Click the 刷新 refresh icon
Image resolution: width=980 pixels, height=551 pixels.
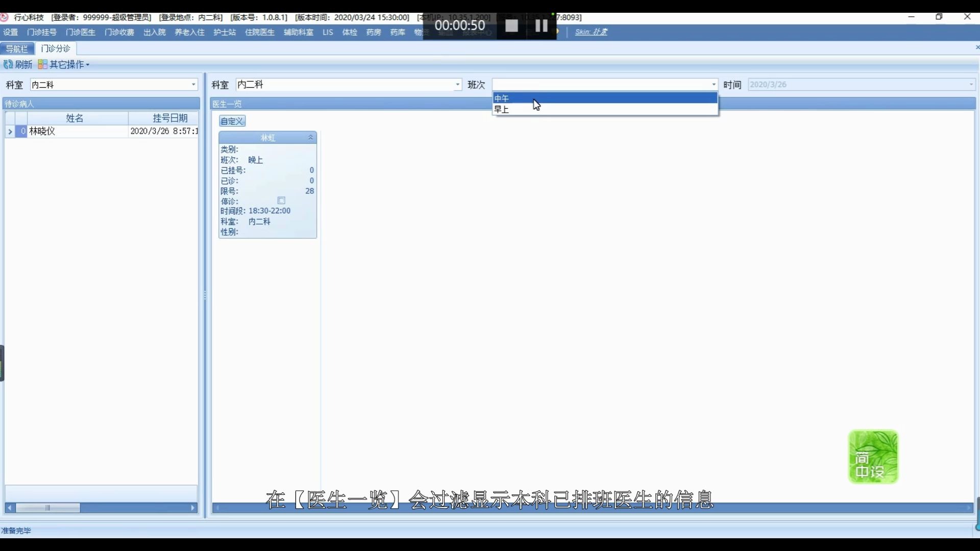(8, 64)
